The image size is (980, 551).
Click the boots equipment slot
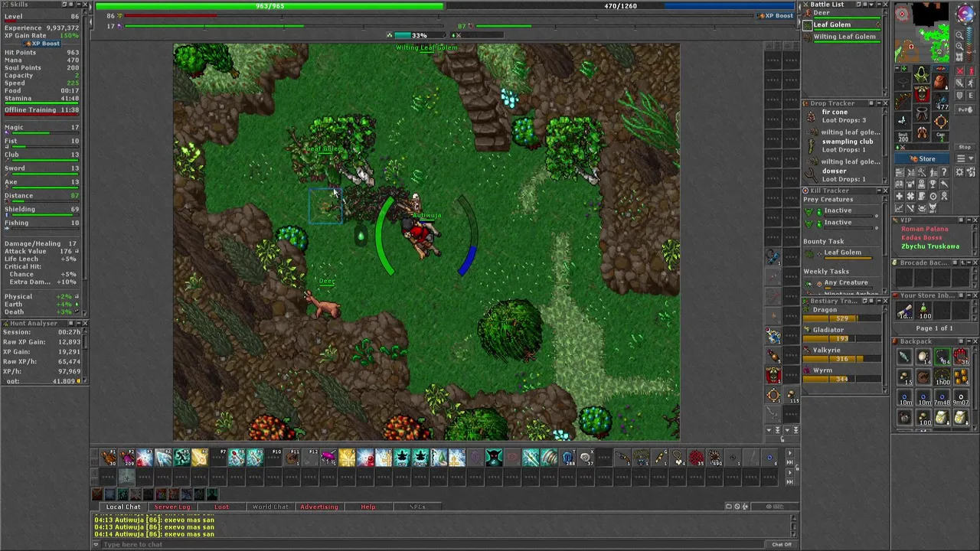[921, 132]
